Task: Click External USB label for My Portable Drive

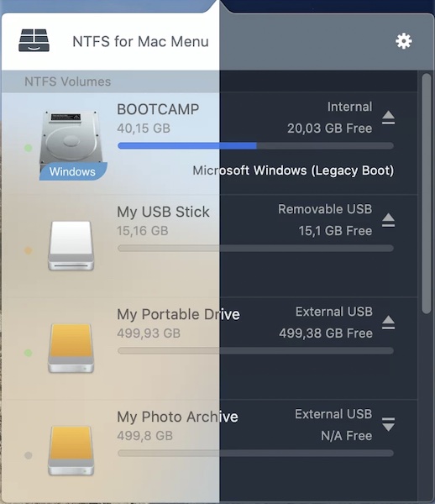Action: click(x=333, y=312)
